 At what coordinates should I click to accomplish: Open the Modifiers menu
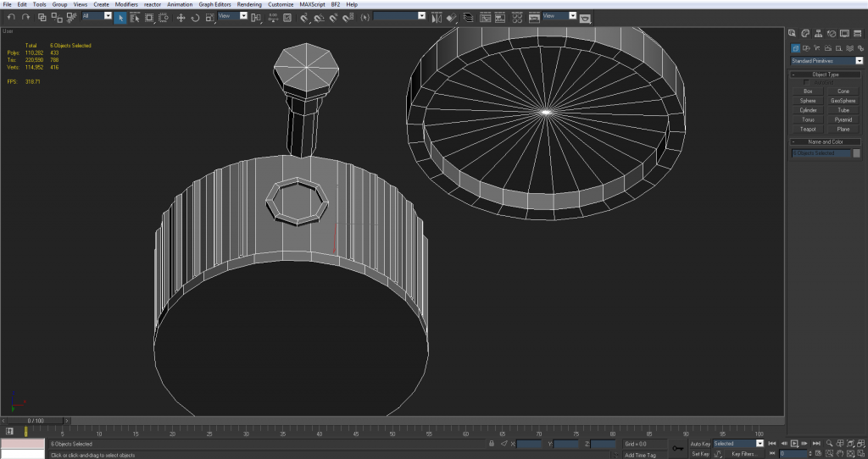(126, 4)
